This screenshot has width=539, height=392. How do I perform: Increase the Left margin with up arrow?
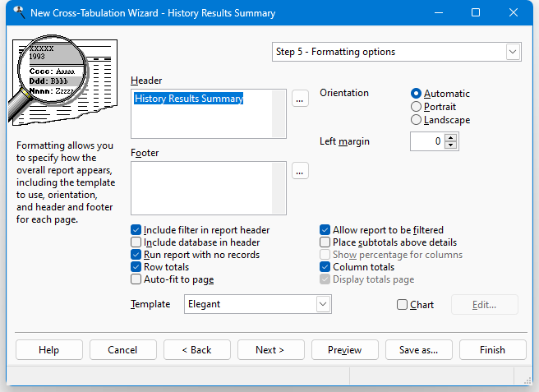click(x=450, y=137)
